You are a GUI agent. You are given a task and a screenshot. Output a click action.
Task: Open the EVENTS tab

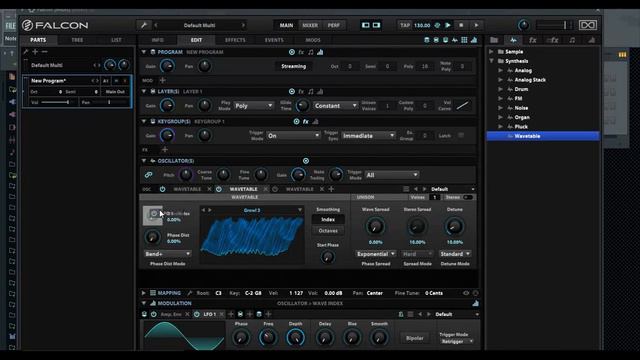(274, 40)
